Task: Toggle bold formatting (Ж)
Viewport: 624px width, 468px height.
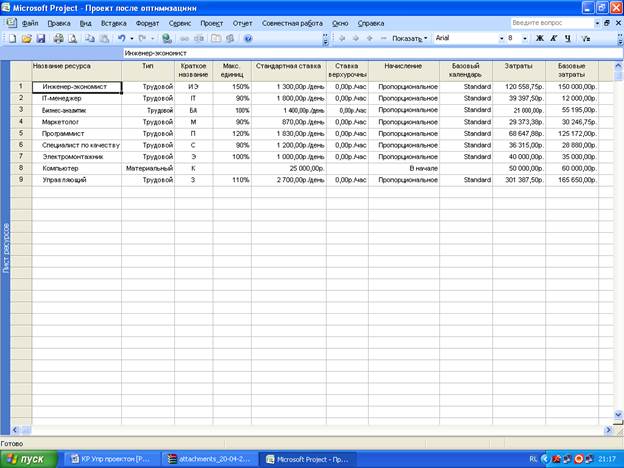Action: click(x=539, y=38)
